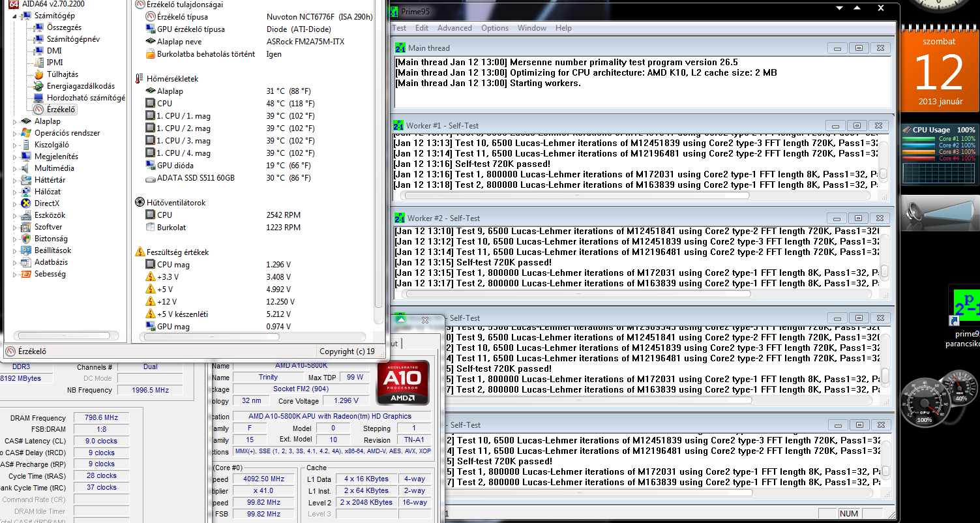This screenshot has width=980, height=523.
Task: Select Operációs rendszer Windows logo icon
Action: point(26,133)
